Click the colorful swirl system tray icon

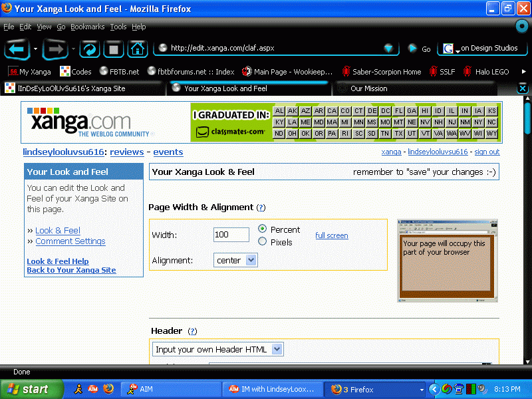tap(446, 389)
